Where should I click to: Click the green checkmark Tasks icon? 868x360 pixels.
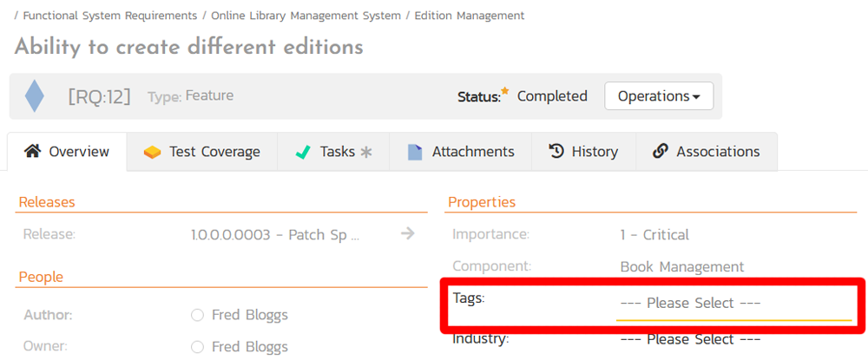303,152
